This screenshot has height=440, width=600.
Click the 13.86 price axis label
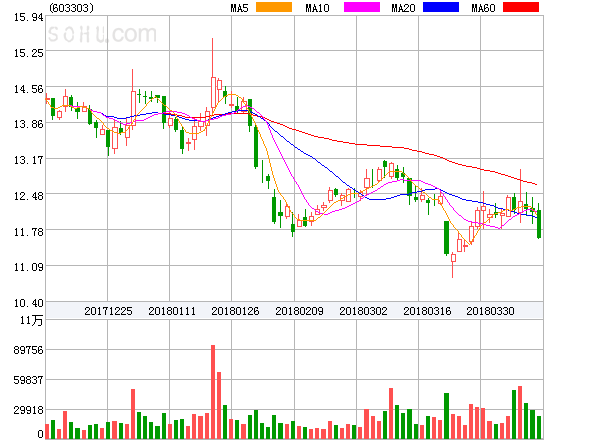click(29, 124)
